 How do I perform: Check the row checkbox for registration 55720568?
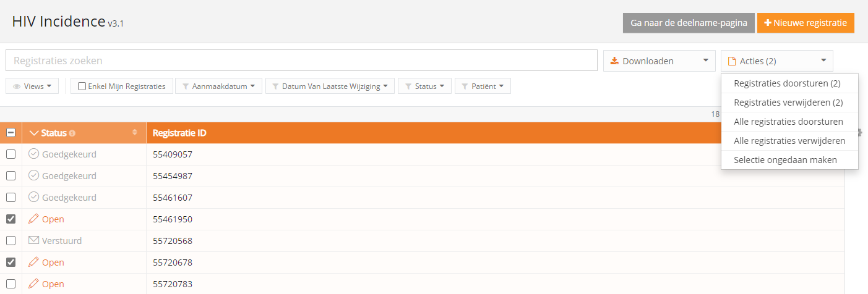tap(11, 241)
